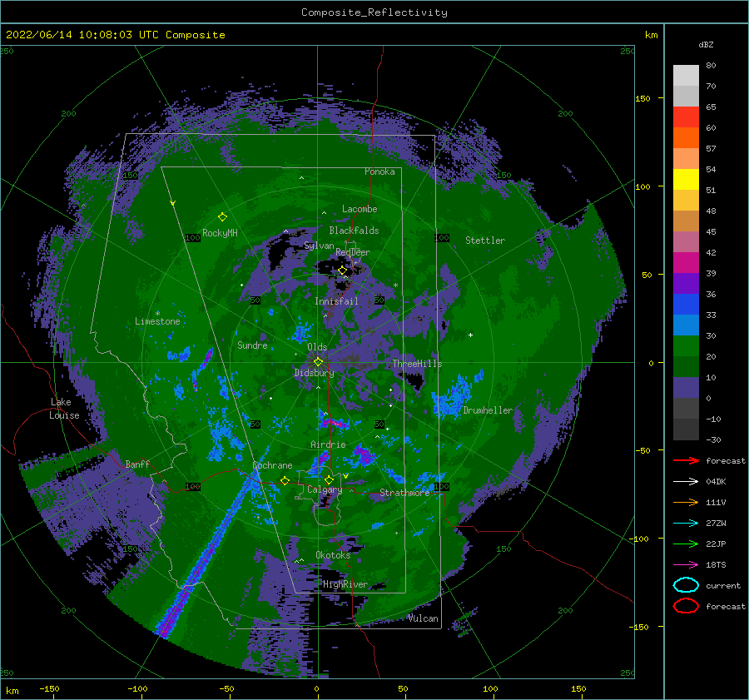This screenshot has height=700, width=749.
Task: Click yellow diamond marker above Calgary label
Action: (x=329, y=479)
